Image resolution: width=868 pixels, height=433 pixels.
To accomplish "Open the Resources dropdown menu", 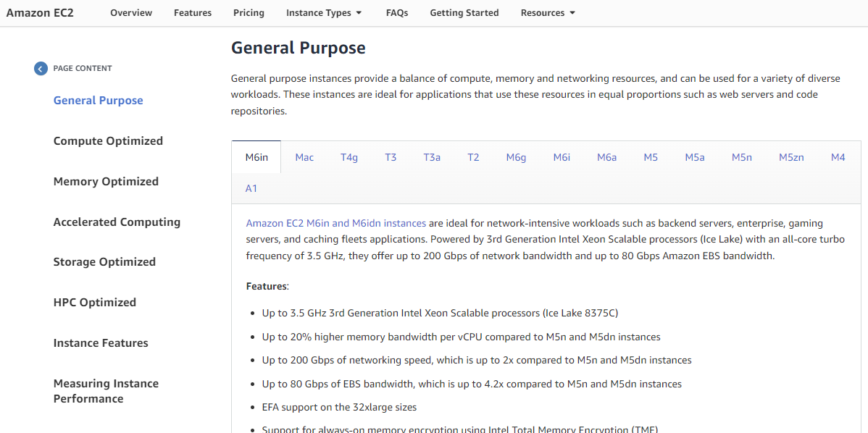I will 548,13.
